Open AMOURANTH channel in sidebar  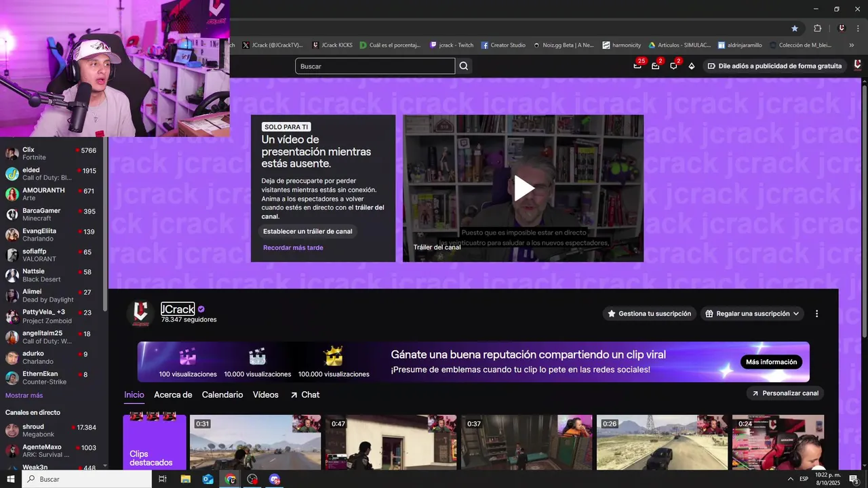(x=52, y=194)
